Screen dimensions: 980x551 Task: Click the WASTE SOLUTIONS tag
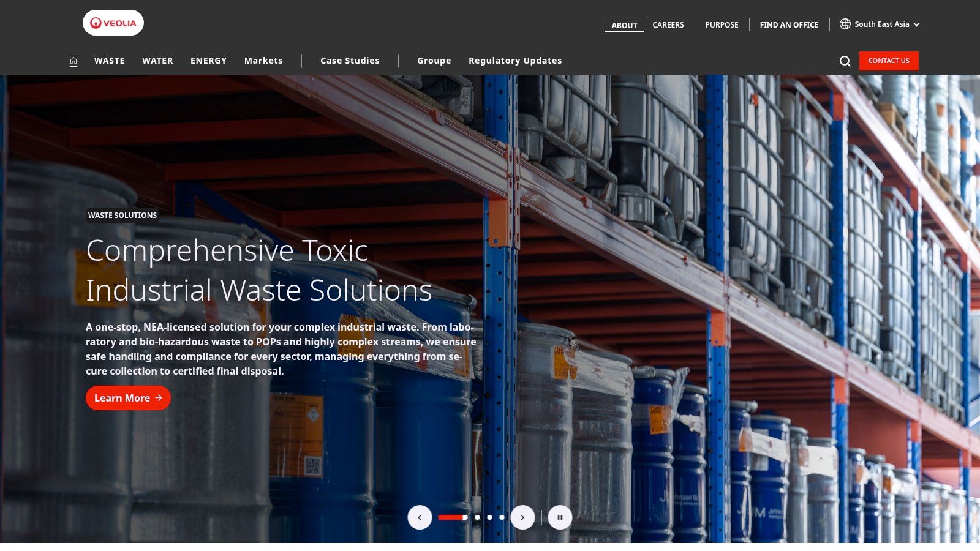pos(123,215)
